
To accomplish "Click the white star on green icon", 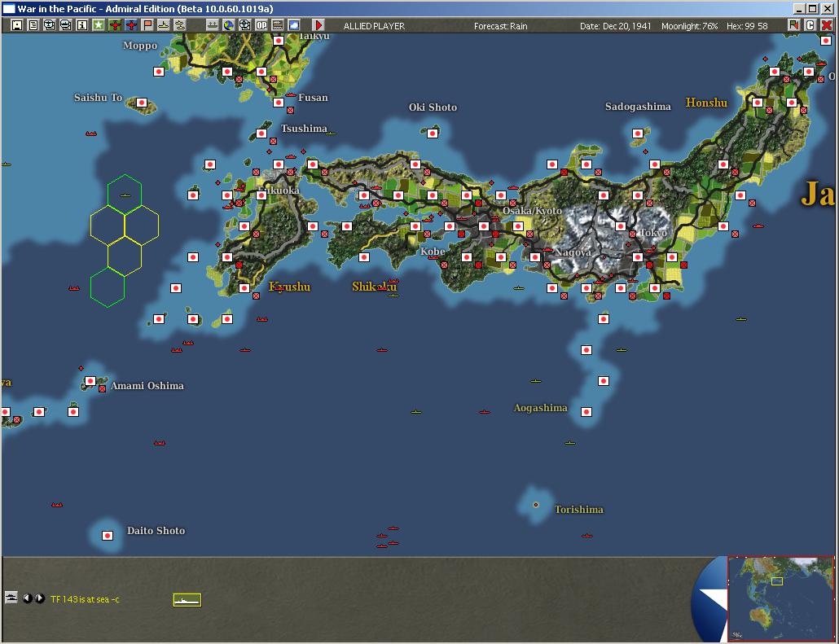I will 99,25.
